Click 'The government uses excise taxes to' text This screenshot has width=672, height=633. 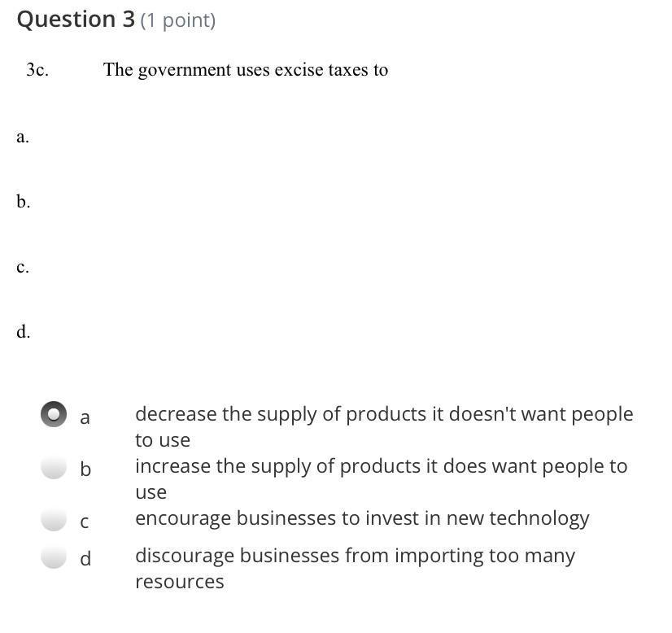[246, 70]
